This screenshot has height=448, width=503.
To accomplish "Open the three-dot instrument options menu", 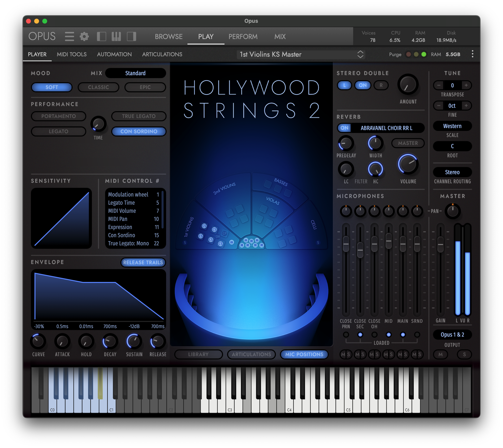I will point(473,54).
